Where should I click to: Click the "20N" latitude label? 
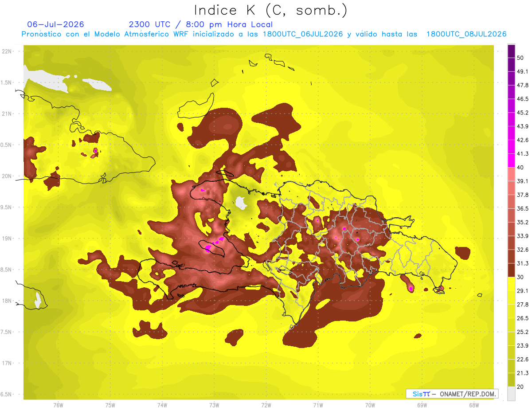[x=7, y=176]
